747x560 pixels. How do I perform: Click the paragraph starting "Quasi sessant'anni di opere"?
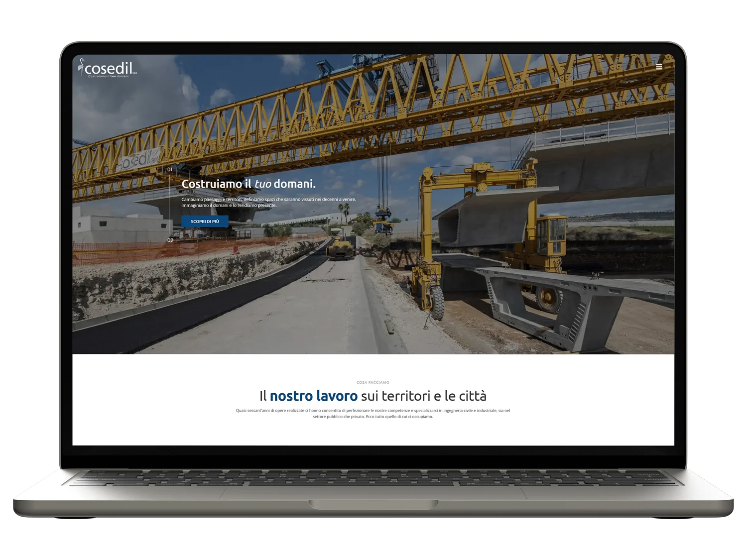click(x=373, y=414)
